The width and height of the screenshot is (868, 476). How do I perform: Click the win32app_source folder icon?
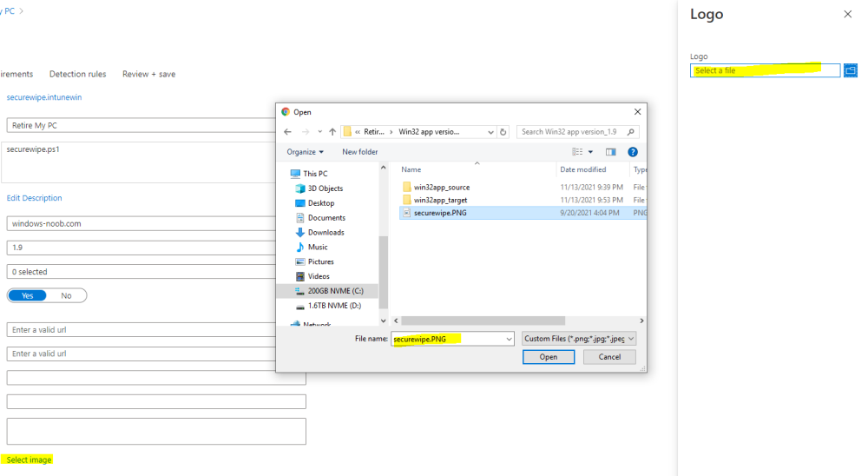(407, 188)
